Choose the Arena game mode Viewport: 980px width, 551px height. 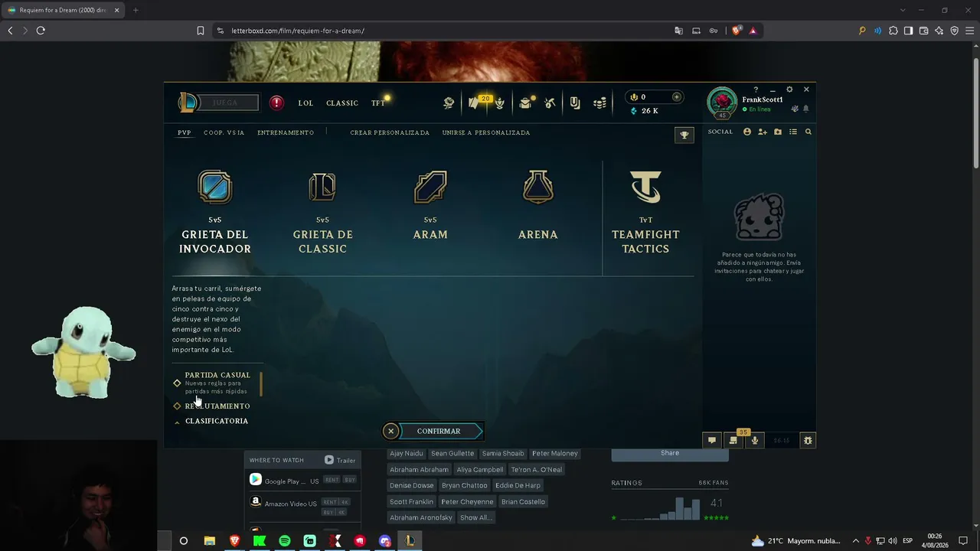[538, 207]
